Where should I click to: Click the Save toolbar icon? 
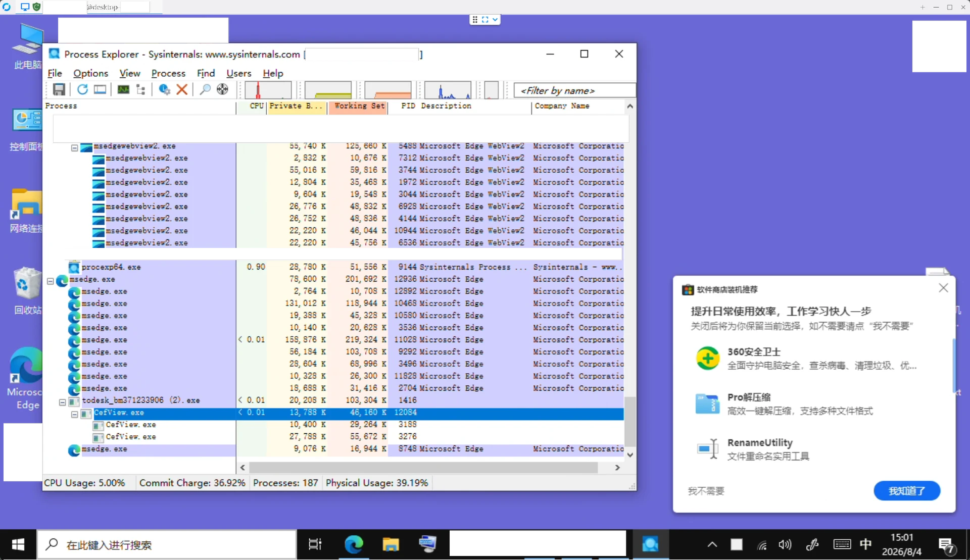click(x=59, y=89)
